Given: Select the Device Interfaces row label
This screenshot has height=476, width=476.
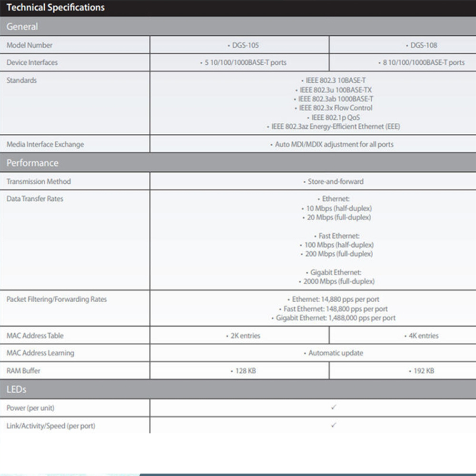Looking at the screenshot, I should (32, 62).
